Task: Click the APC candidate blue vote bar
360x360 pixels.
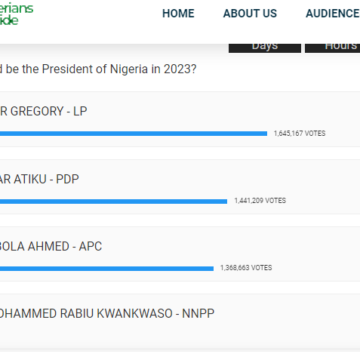Action: (107, 269)
